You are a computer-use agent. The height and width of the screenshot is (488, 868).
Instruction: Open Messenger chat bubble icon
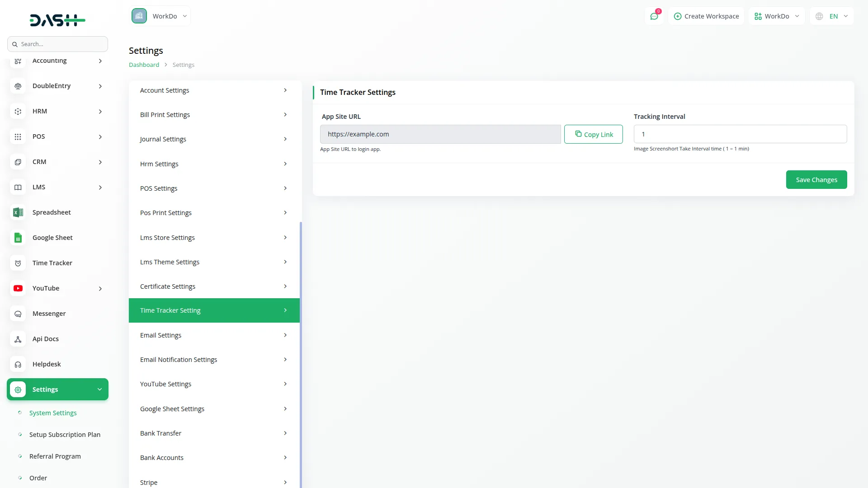18,314
